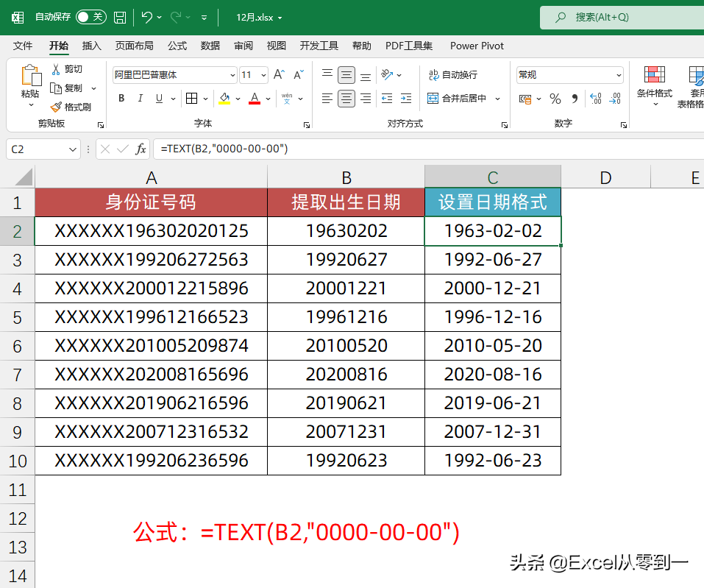Apply the yellow fill color
Screen dimensions: 704x588
(x=224, y=99)
